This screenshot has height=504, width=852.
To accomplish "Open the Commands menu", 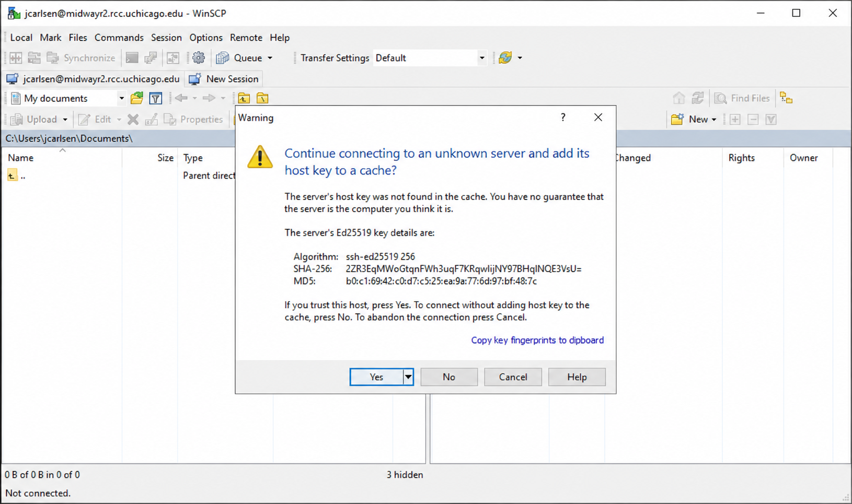I will (119, 38).
